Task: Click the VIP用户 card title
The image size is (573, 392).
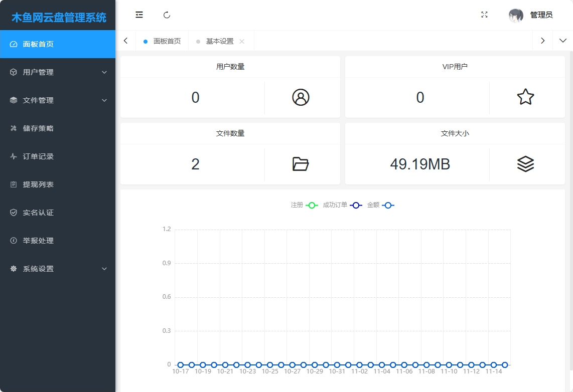Action: pos(455,67)
